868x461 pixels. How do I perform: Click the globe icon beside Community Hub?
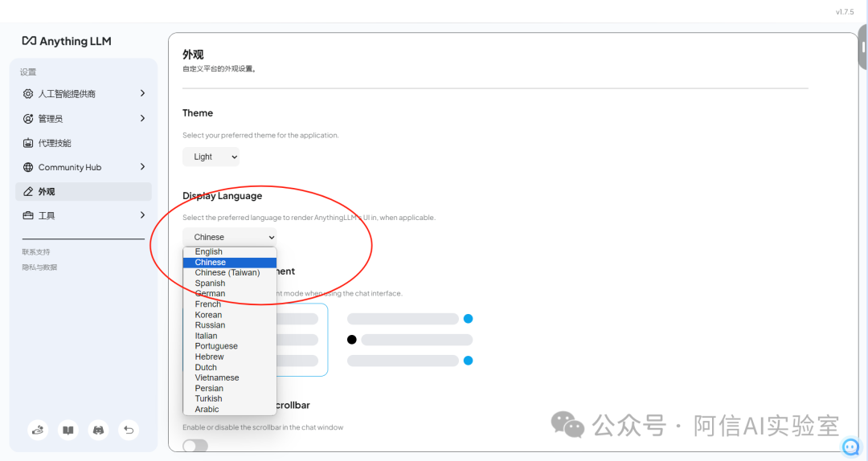(x=27, y=167)
